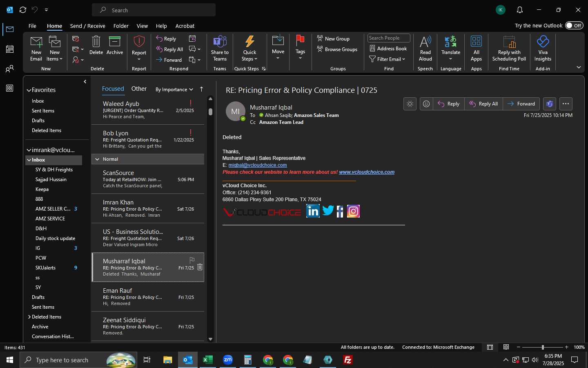Image resolution: width=588 pixels, height=368 pixels.
Task: Click the Send/Receive sync icon in title bar
Action: pyautogui.click(x=23, y=10)
